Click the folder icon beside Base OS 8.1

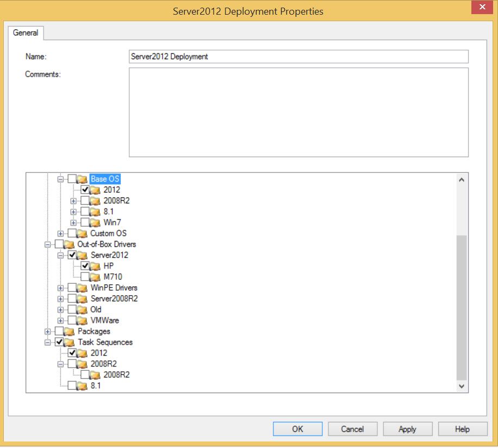pyautogui.click(x=95, y=212)
